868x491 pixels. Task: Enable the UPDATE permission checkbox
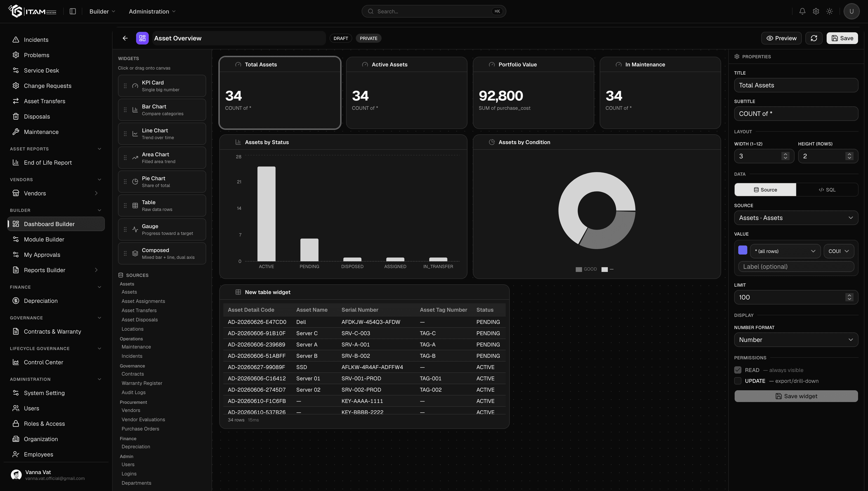[738, 381]
